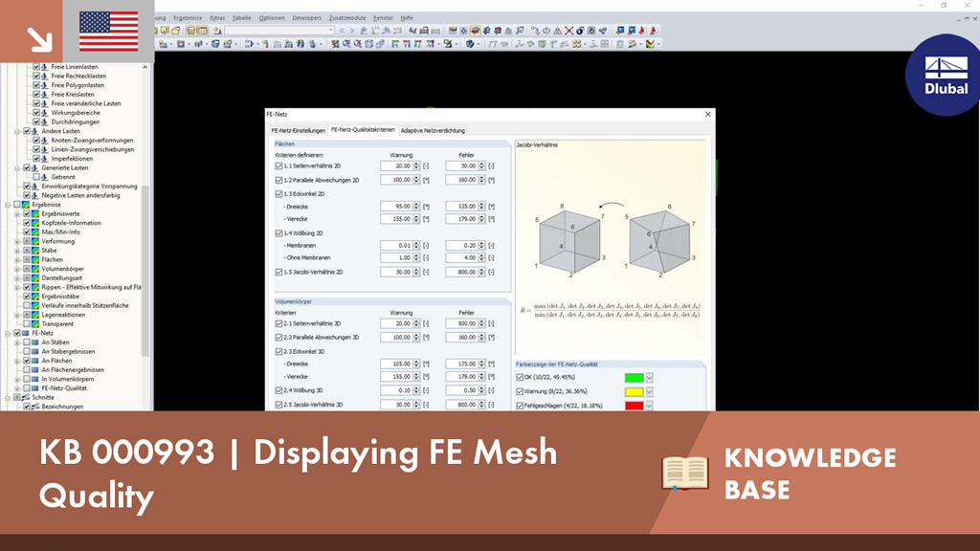Select the FE-Netz-Qualitätskriterien tab

click(x=363, y=130)
